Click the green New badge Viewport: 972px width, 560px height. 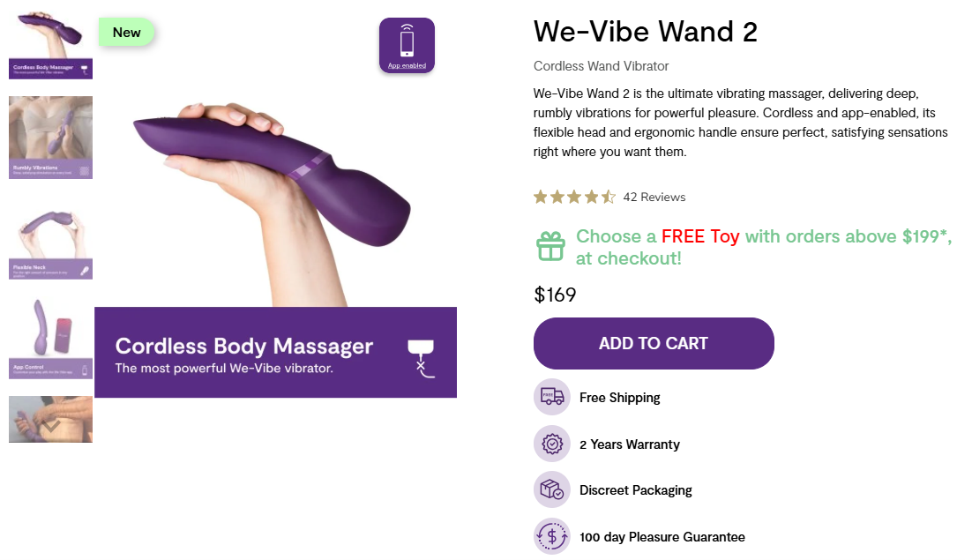[126, 33]
